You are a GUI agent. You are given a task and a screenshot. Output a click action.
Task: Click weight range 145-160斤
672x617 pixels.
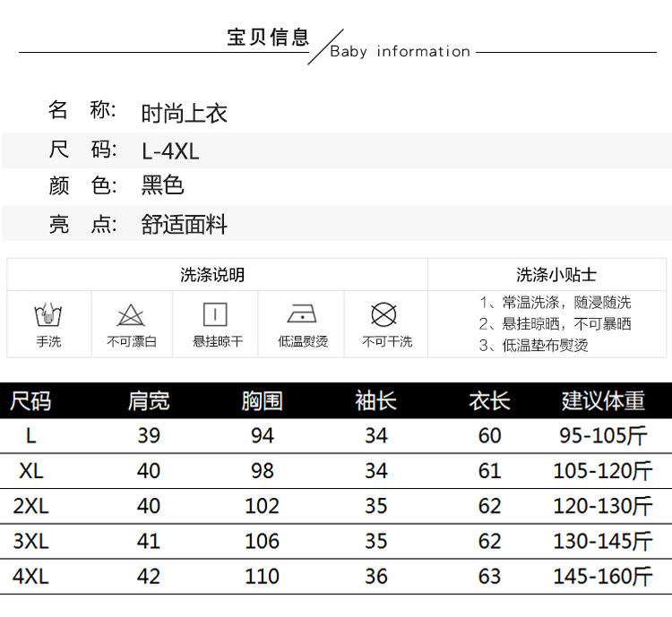pyautogui.click(x=603, y=577)
